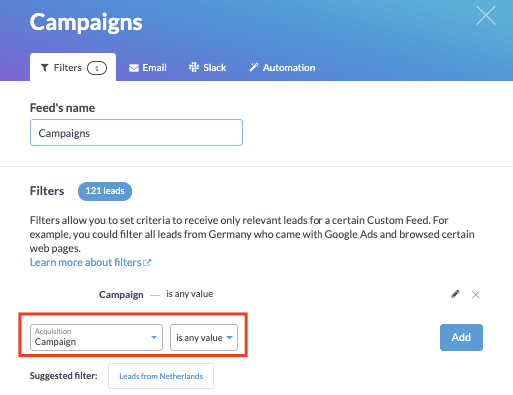
Task: Click the funnel icon on Filters tab
Action: tap(45, 68)
